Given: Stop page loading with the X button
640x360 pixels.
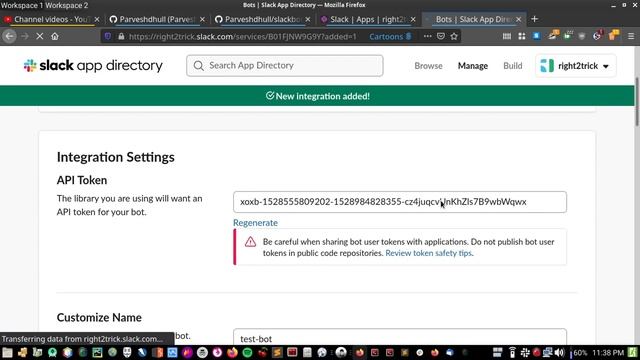Looking at the screenshot, I should click(x=40, y=36).
